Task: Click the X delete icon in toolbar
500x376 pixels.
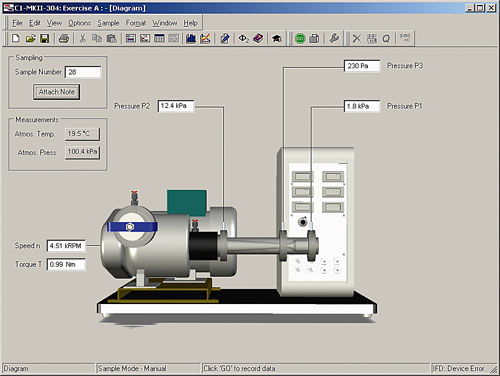Action: point(357,39)
